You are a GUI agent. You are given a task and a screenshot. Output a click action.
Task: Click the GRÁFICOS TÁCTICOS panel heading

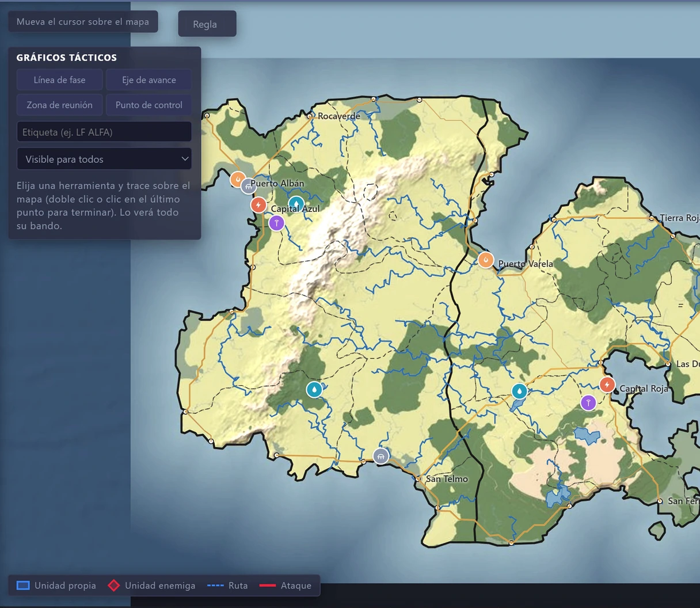(x=67, y=58)
